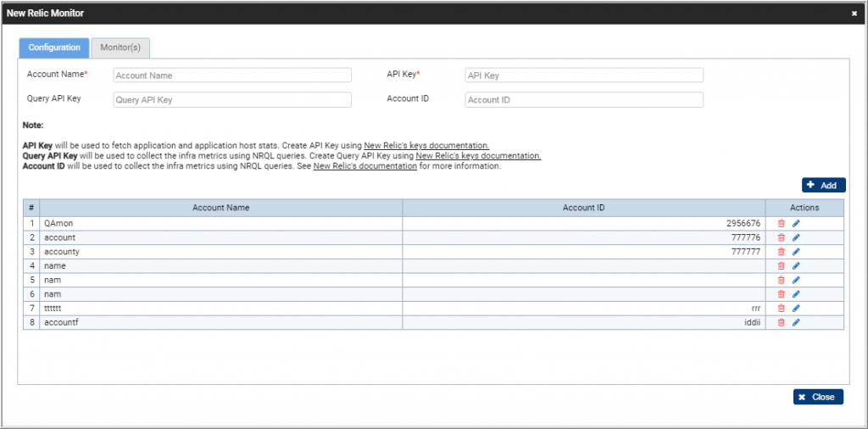The width and height of the screenshot is (868, 429).
Task: Click the Account Name column header
Action: coord(221,208)
